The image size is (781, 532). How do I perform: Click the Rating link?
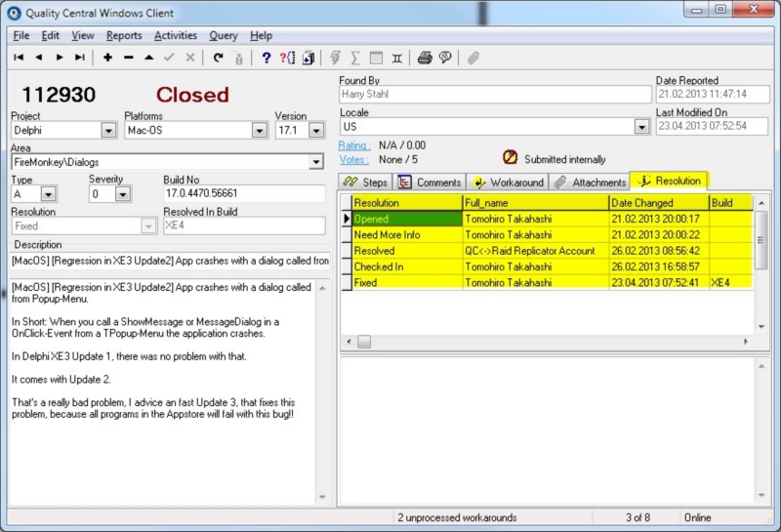[x=354, y=145]
